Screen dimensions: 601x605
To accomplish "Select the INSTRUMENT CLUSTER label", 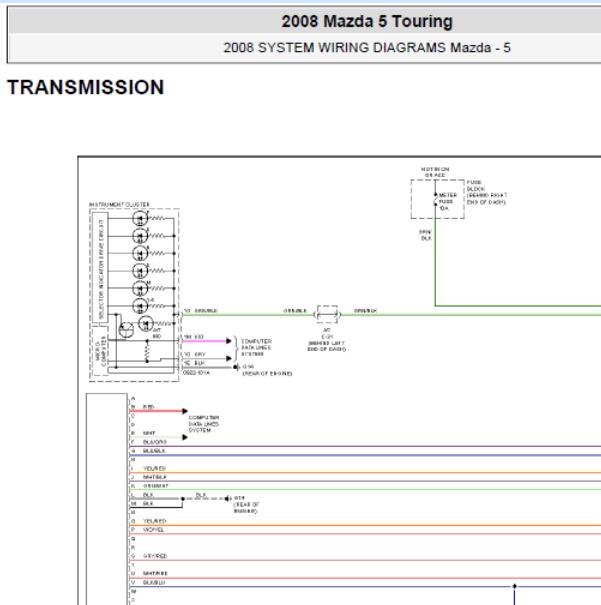I will click(119, 204).
